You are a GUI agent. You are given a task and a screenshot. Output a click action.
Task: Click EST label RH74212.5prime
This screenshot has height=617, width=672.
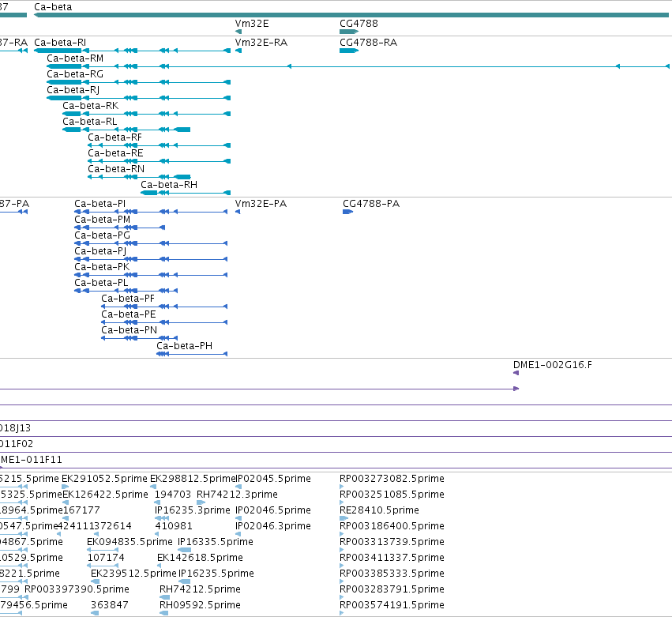[200, 589]
